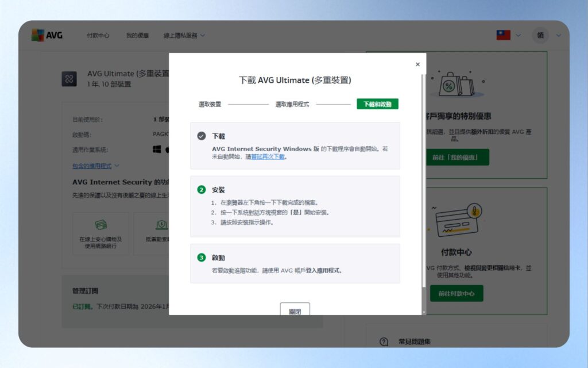
Task: Click the ransomware shield feature icon
Action: pos(161,225)
